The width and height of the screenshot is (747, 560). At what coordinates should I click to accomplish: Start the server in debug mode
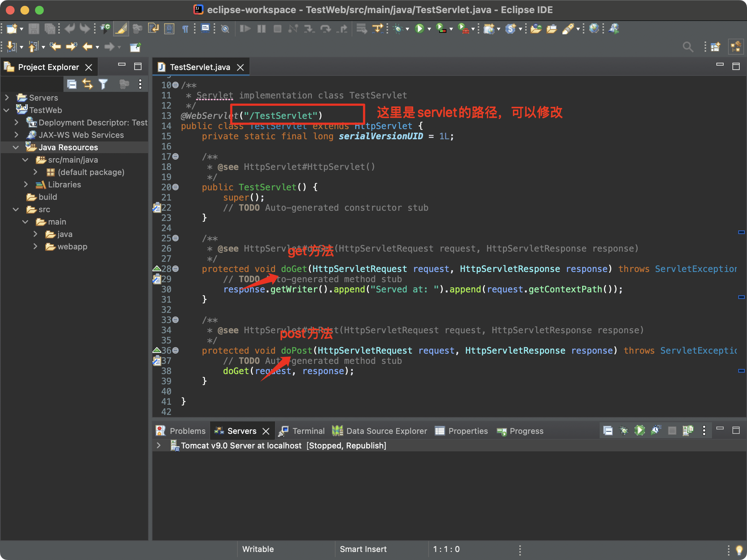624,431
